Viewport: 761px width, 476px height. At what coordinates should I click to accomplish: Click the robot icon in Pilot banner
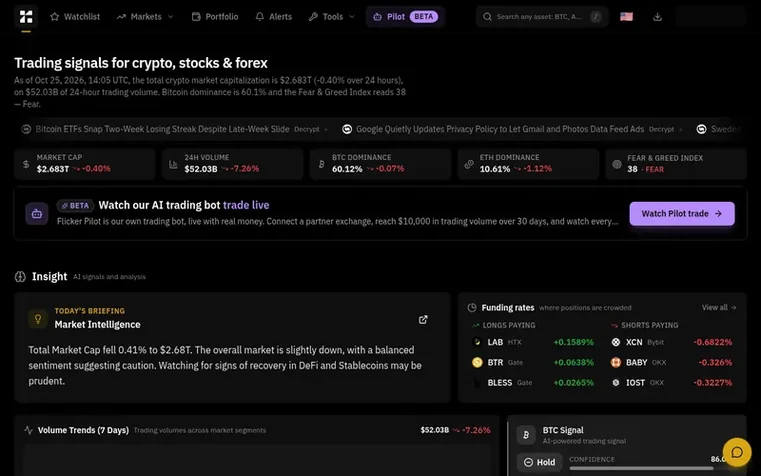click(37, 214)
